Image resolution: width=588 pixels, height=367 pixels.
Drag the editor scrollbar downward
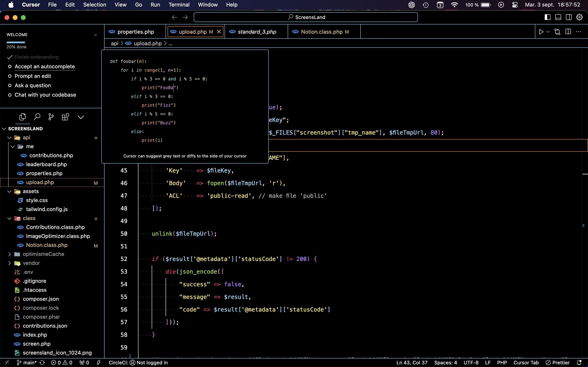click(585, 225)
